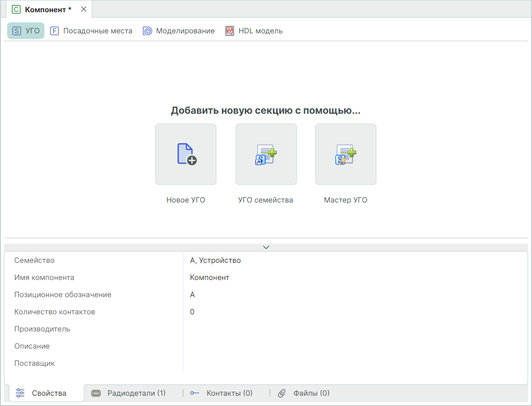This screenshot has height=406, width=532.
Task: Click the paperclip icon beside Файлы
Action: 282,393
